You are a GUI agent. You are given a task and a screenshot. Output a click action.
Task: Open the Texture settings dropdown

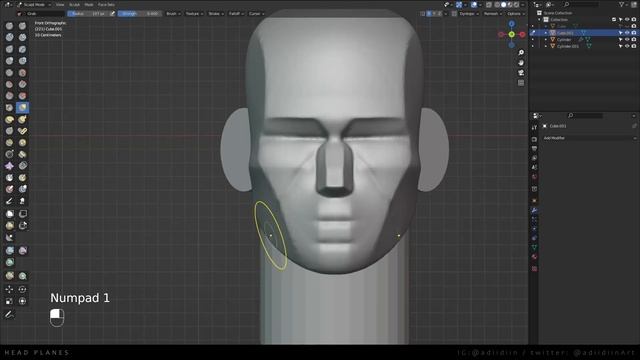[193, 13]
